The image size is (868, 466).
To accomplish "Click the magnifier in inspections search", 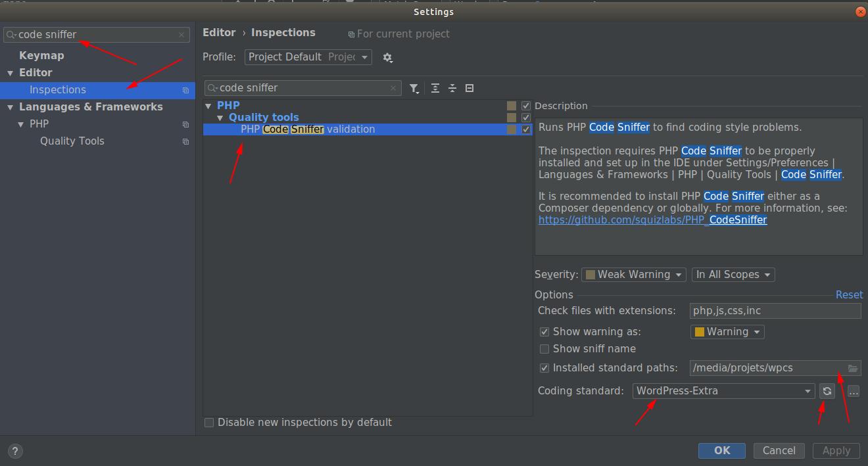I will point(212,88).
